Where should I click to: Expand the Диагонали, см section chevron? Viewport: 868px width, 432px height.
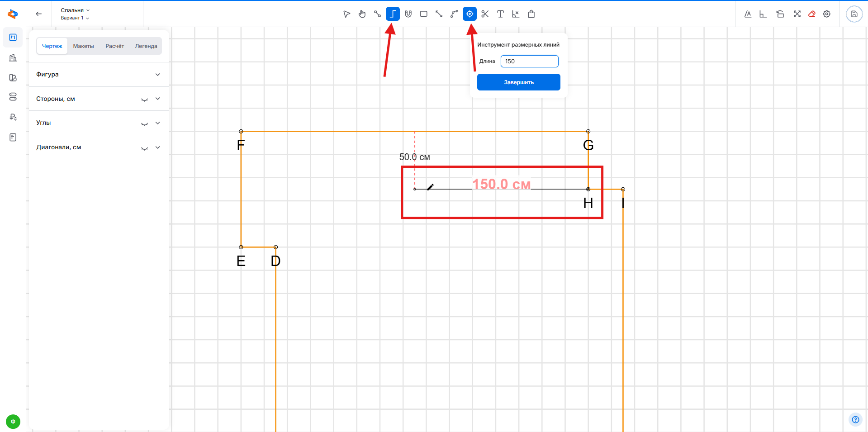157,147
